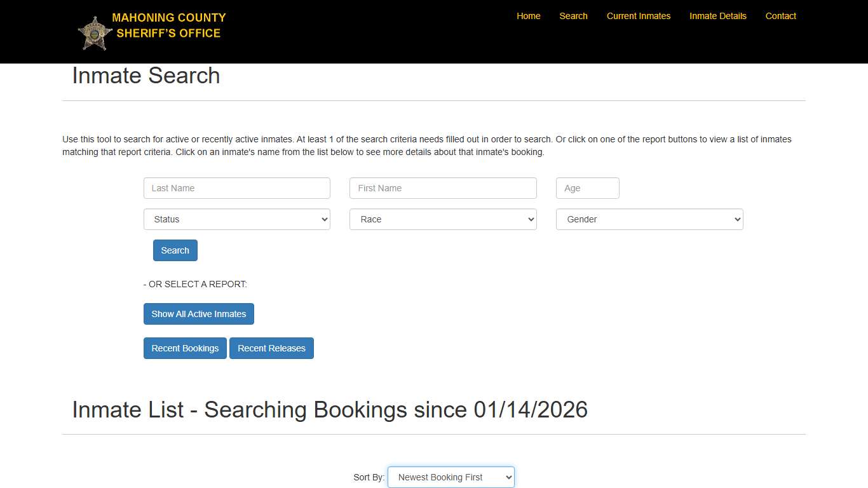Open the Search navigation link
This screenshot has height=488, width=868.
click(x=573, y=16)
